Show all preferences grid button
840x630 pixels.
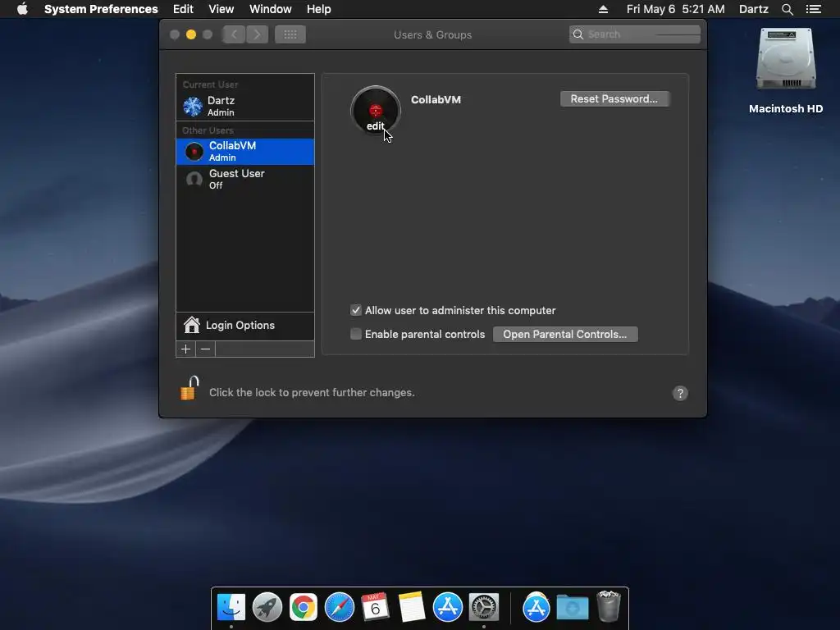tap(290, 34)
